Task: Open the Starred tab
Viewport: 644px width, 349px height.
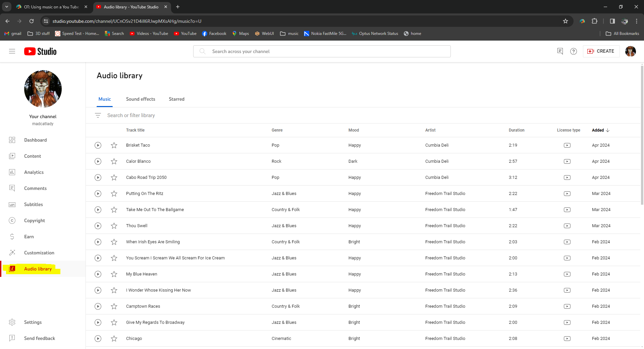Action: [x=176, y=99]
